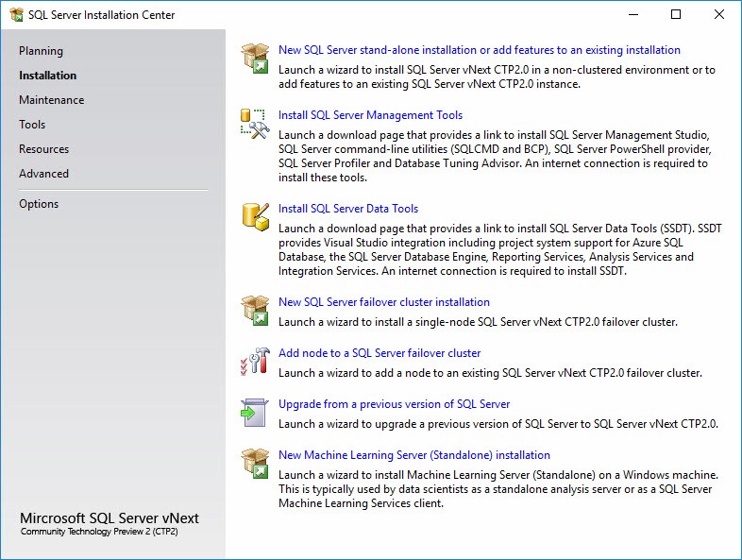
Task: Open the Options page
Action: [x=39, y=204]
